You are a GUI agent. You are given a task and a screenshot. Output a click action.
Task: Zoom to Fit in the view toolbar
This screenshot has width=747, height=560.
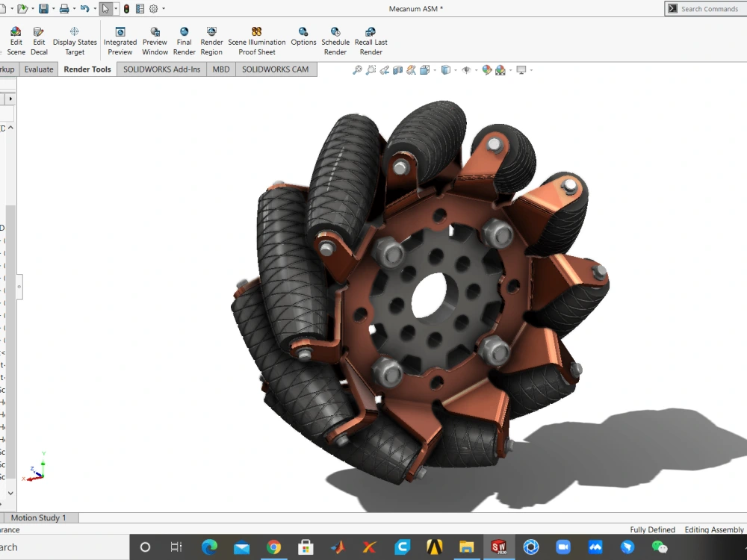click(357, 70)
